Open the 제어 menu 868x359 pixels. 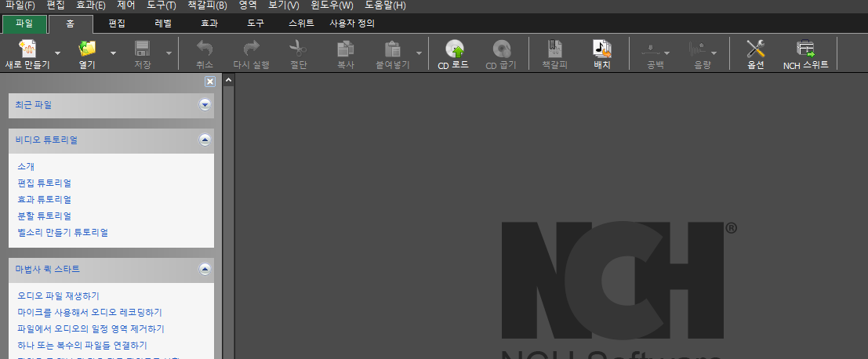[x=126, y=5]
